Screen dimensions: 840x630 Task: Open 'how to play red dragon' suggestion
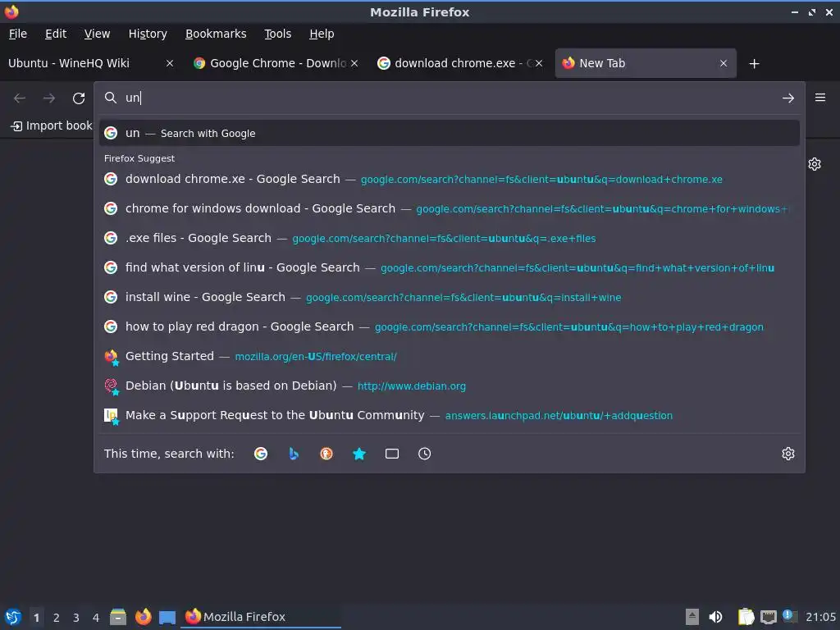[x=449, y=326]
